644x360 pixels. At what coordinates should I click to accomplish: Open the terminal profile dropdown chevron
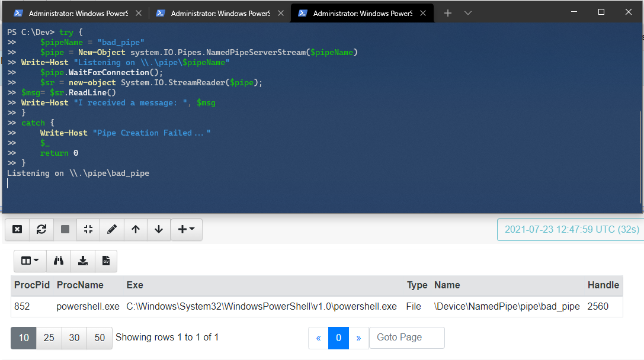468,13
